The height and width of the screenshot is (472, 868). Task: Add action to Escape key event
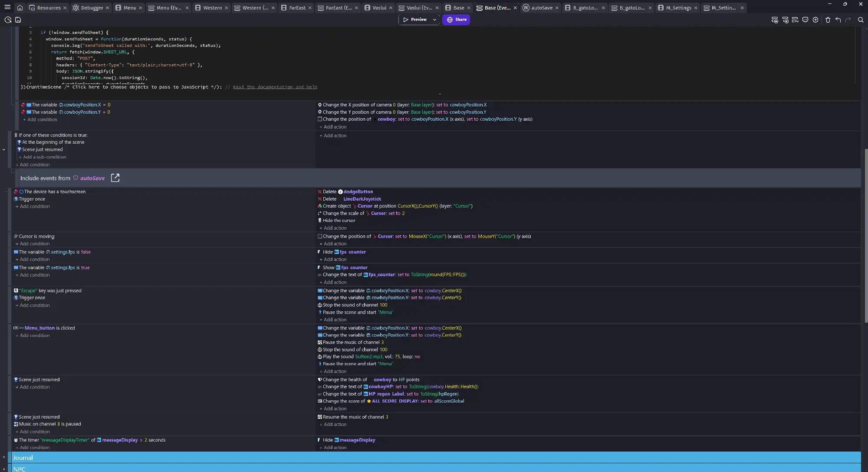click(x=333, y=320)
